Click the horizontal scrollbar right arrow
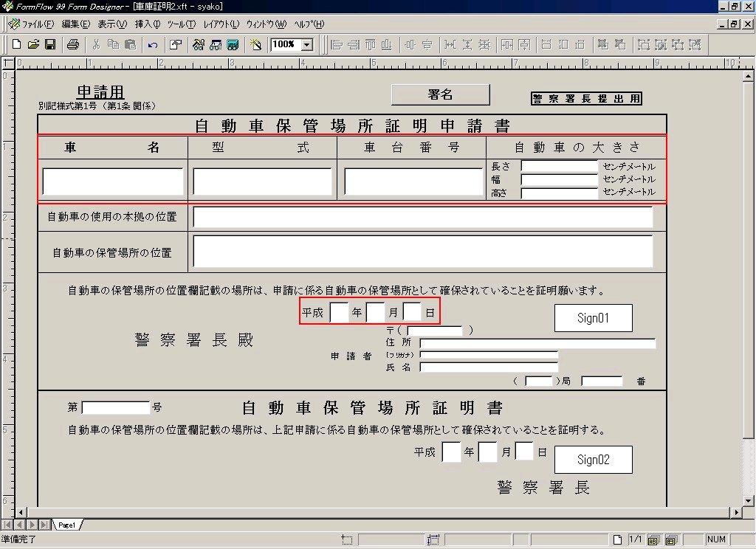The image size is (756, 549). tap(737, 512)
